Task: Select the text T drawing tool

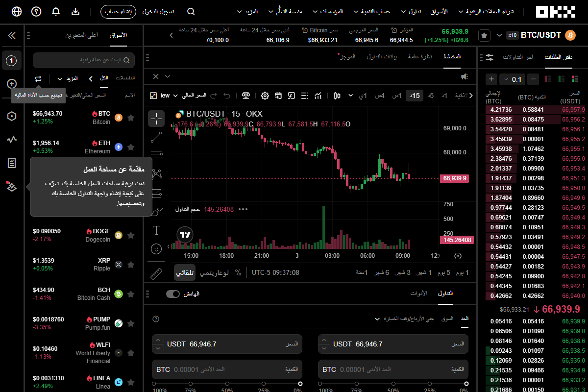Action: click(x=157, y=230)
